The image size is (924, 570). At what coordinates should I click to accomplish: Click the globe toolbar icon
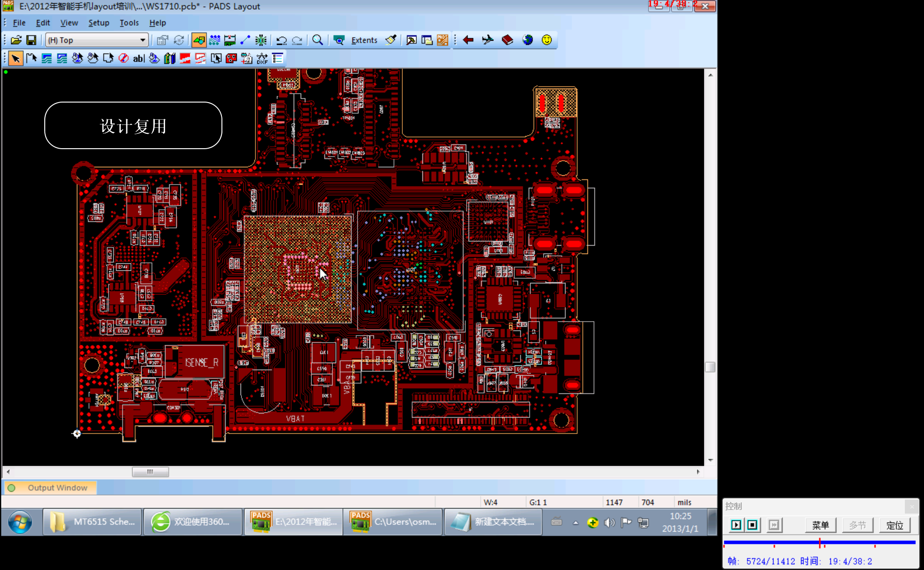(527, 40)
